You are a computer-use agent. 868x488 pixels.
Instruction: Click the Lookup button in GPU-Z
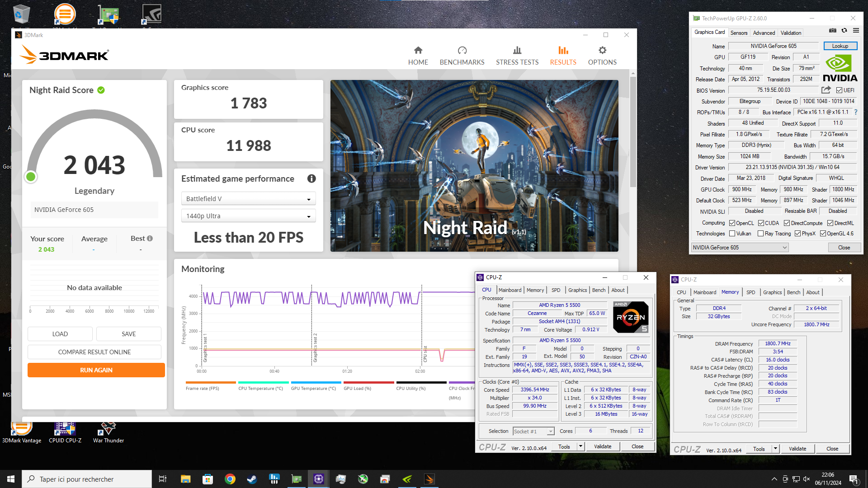point(840,46)
